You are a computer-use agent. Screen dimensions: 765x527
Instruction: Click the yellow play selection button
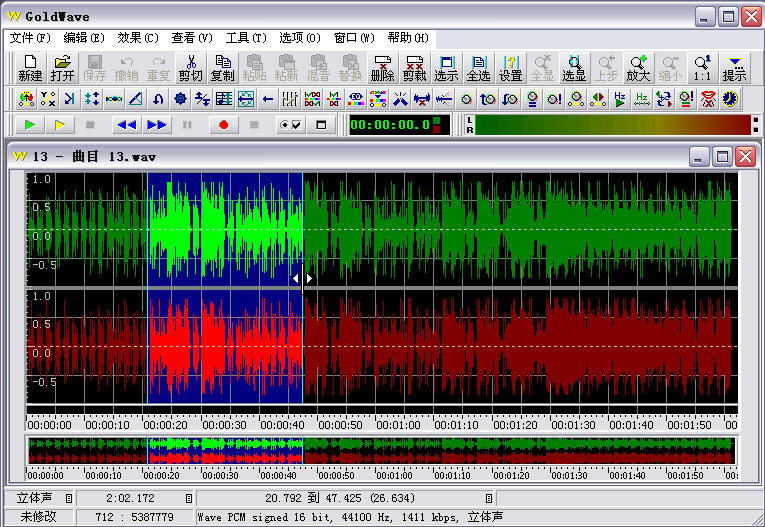pos(60,125)
